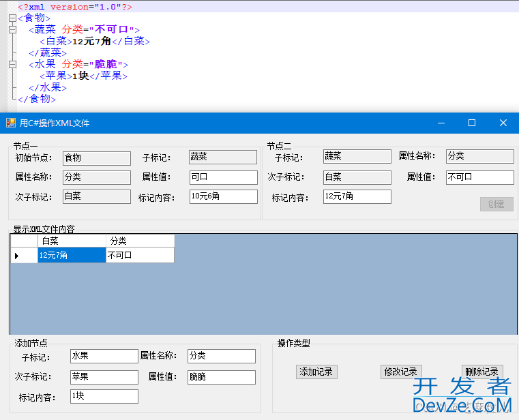Click the 分类 column header in grid
Viewport: 519px width, 420px height.
pos(140,241)
